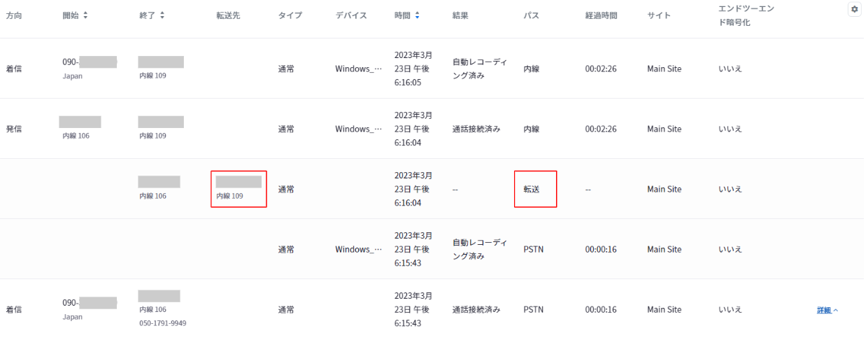The width and height of the screenshot is (868, 347).
Task: Click 通話接続済み in the 発信 row
Action: (x=476, y=129)
